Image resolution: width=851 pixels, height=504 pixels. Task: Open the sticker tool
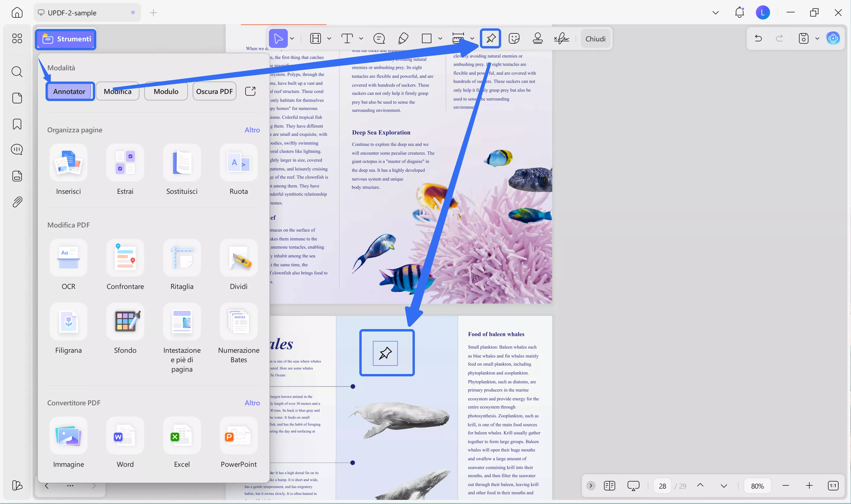(514, 38)
